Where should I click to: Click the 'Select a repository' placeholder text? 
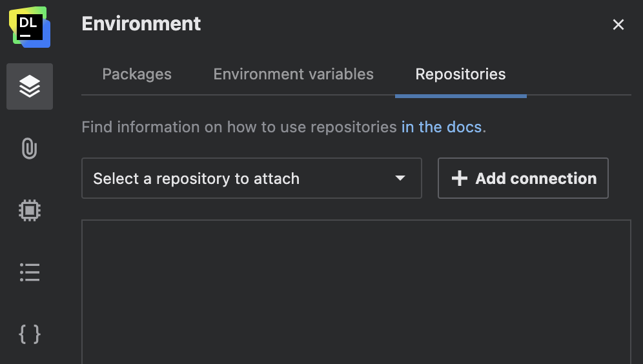click(x=196, y=179)
